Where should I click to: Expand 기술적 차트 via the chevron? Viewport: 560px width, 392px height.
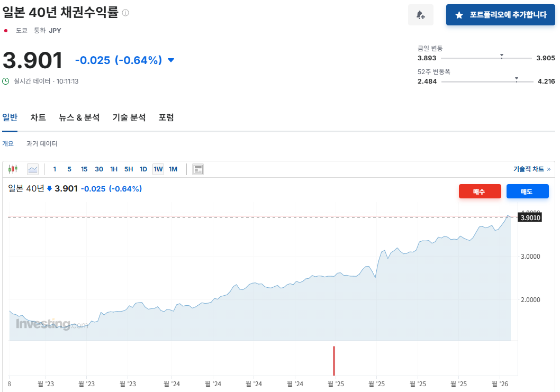tap(550, 168)
